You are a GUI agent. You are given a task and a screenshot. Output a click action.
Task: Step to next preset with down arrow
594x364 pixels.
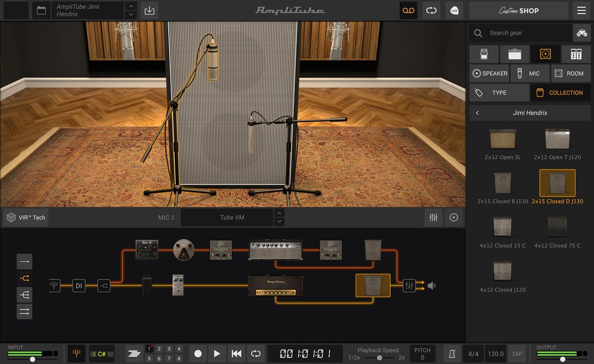coord(131,15)
